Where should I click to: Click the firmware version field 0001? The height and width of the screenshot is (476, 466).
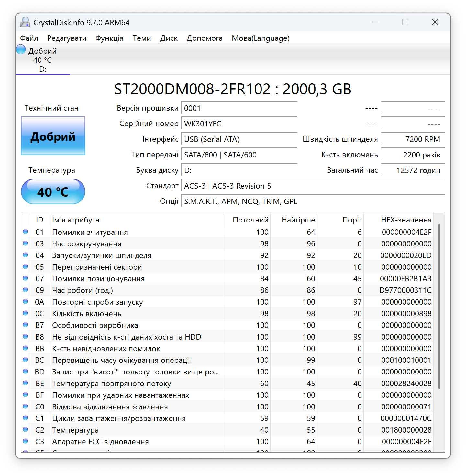[239, 108]
